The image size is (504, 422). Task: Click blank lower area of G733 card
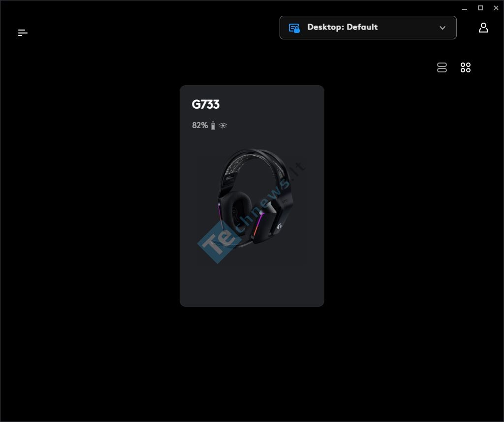click(x=252, y=286)
